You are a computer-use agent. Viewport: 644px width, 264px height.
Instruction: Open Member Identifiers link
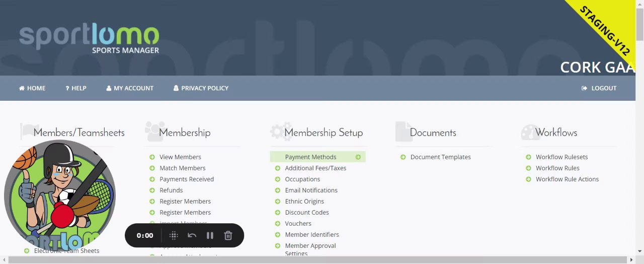pos(312,235)
